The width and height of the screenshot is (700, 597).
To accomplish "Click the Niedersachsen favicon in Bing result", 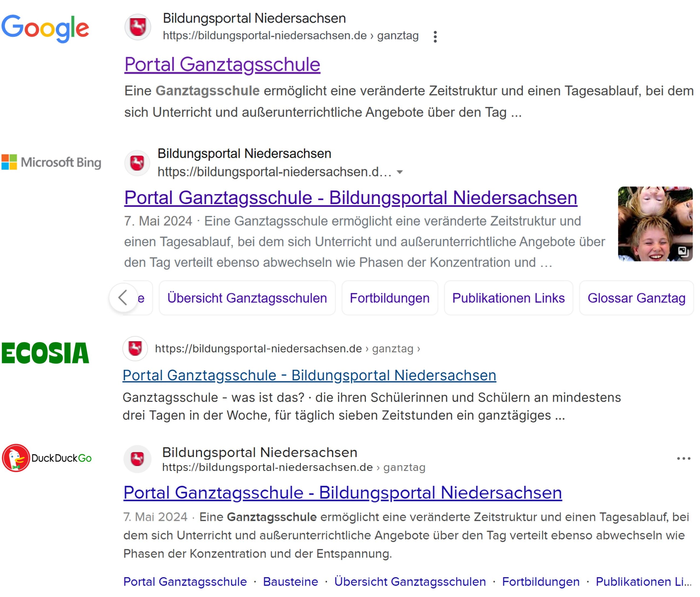I will coord(137,163).
